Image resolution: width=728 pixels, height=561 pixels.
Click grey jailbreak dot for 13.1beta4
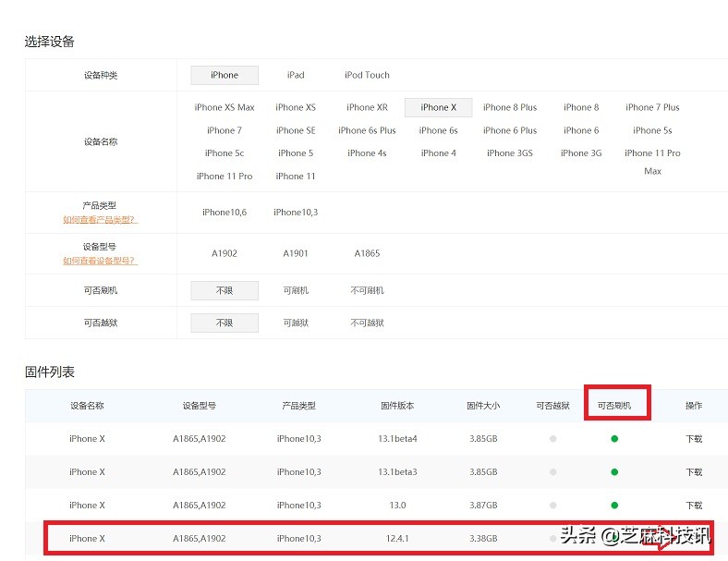tap(552, 439)
